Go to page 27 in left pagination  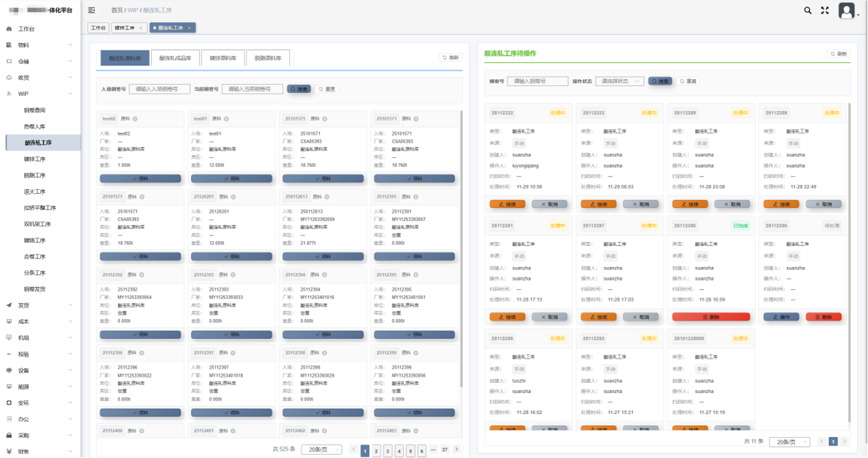444,450
